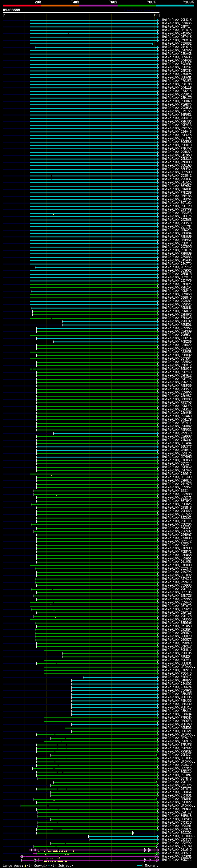The height and width of the screenshot is (868, 197).
Task: Select label UniRef100_Q7XKI5
Action: pos(177,822)
